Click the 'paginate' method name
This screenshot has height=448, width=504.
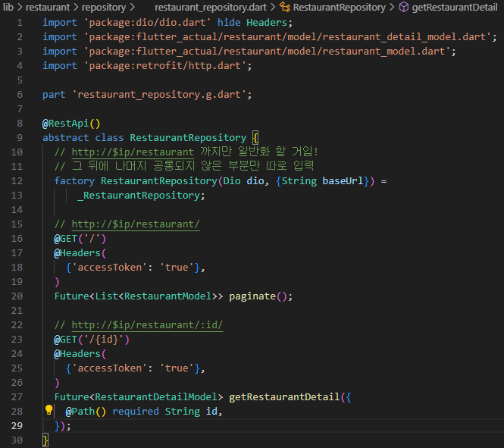click(x=252, y=296)
